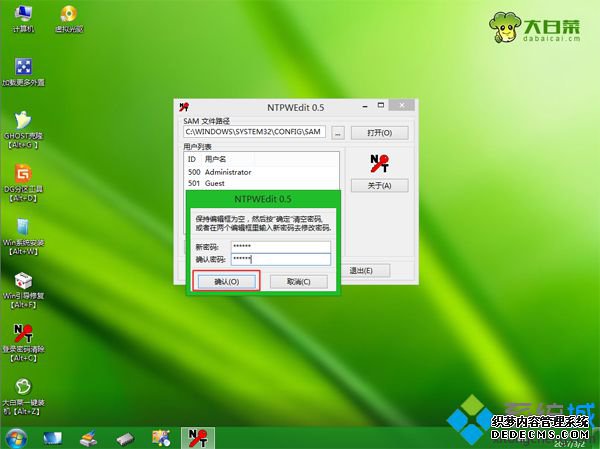
Task: Close the NTPWEdit main window
Action: tap(402, 106)
